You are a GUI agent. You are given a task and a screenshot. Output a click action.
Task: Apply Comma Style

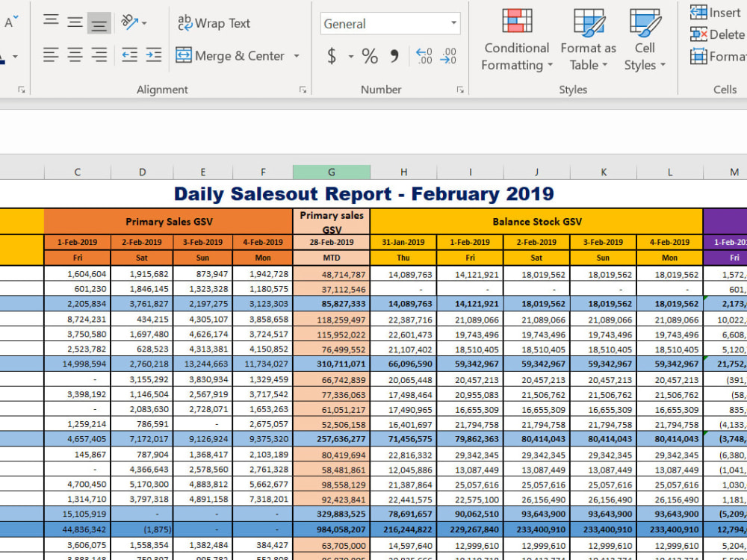(394, 56)
